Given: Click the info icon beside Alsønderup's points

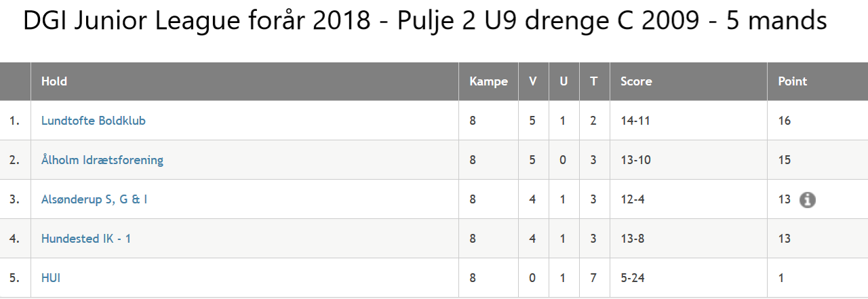Looking at the screenshot, I should (x=807, y=200).
